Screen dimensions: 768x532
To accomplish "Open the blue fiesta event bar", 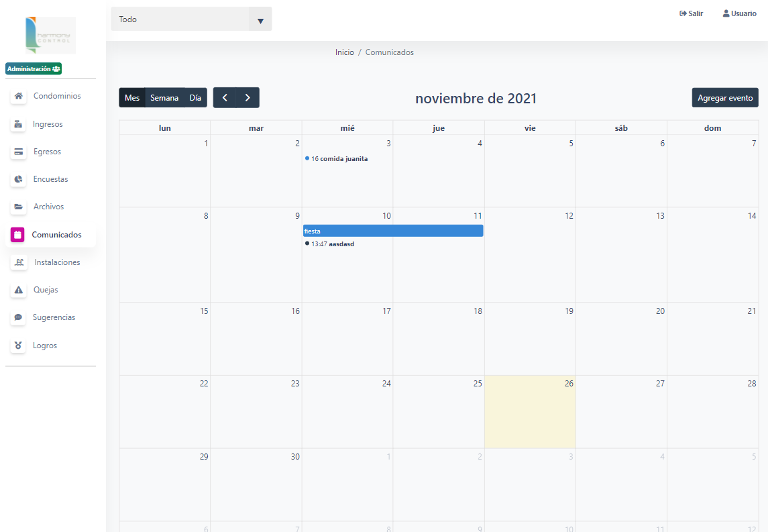I will [392, 231].
